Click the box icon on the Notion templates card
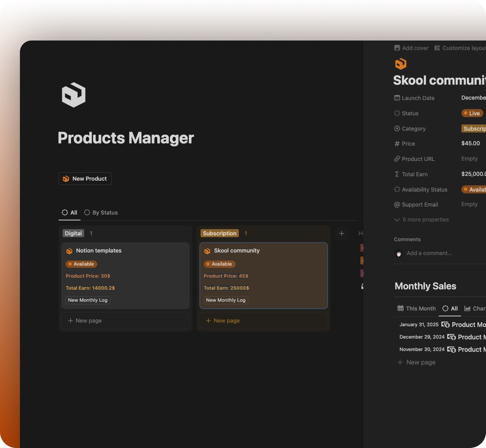Image resolution: width=486 pixels, height=448 pixels. pyautogui.click(x=69, y=251)
